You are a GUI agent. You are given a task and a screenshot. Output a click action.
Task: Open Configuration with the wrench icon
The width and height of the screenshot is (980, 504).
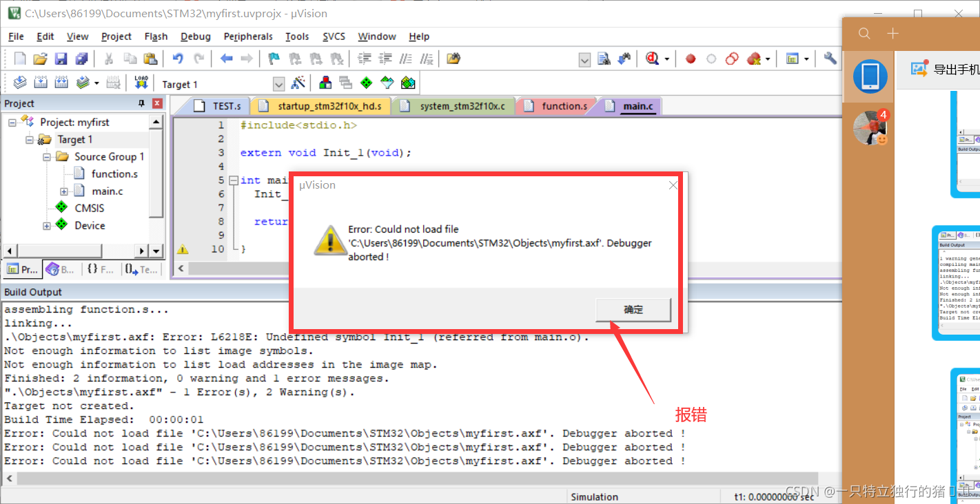pos(830,59)
